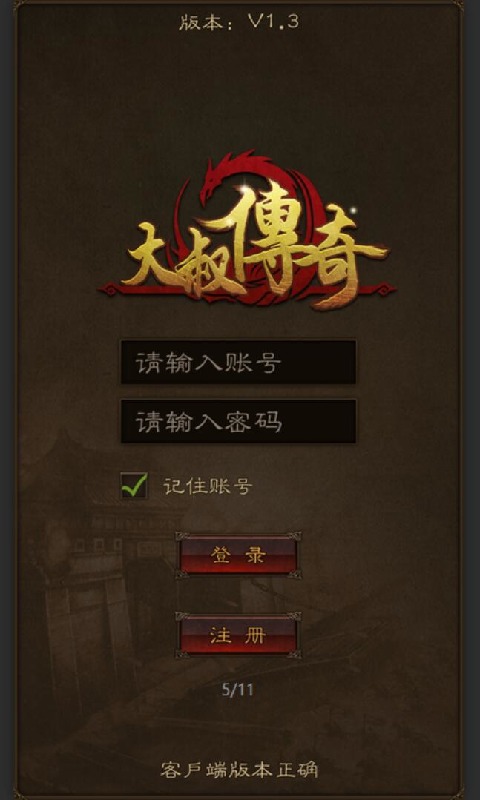The image size is (480, 800).
Task: Focus the 请输入密码 password field
Action: (x=238, y=421)
